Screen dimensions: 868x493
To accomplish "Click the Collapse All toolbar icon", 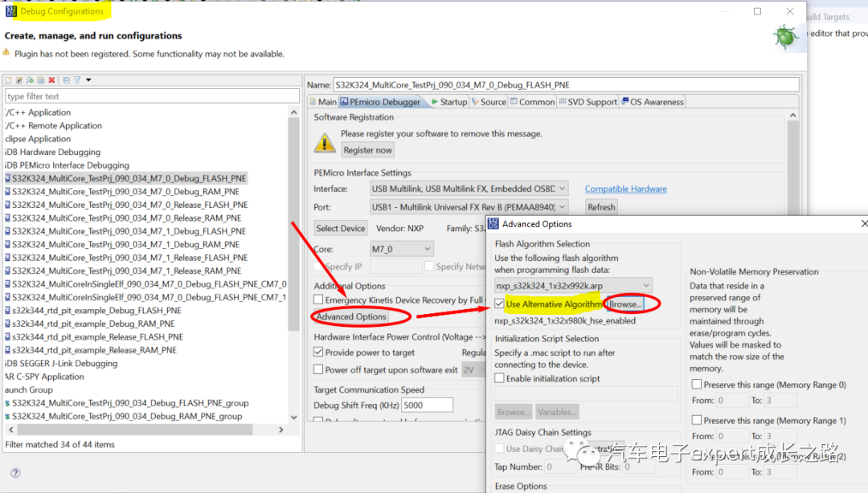I will pyautogui.click(x=67, y=80).
